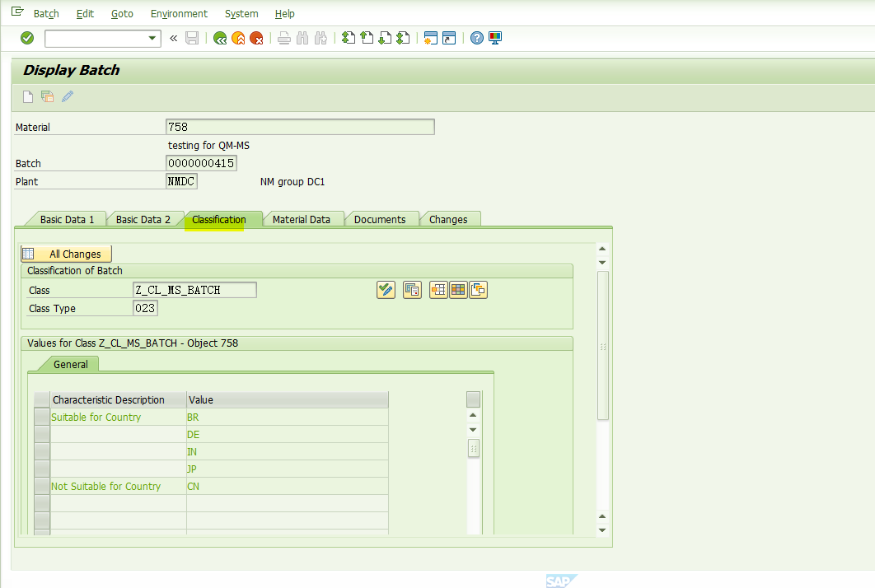Screen dimensions: 875x588
Task: Click the Help question mark icon
Action: coord(476,38)
